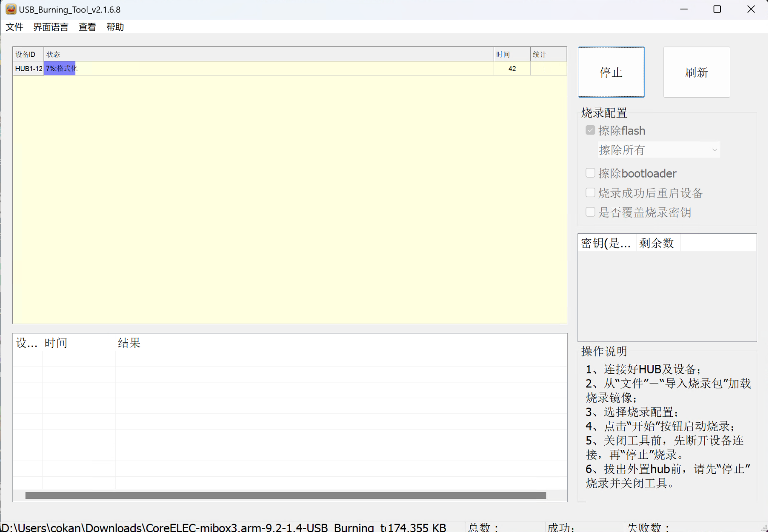Select the HUB1-12 device row
Image resolution: width=768 pixels, height=532 pixels.
click(290, 68)
